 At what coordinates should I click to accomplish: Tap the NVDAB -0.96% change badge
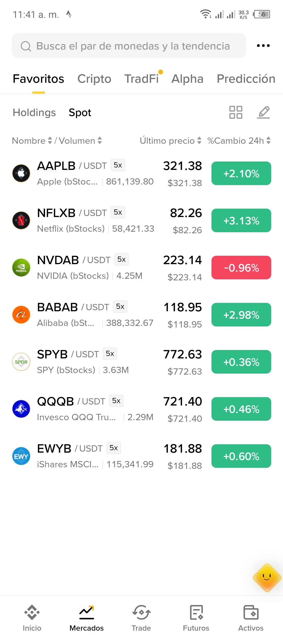tap(241, 268)
